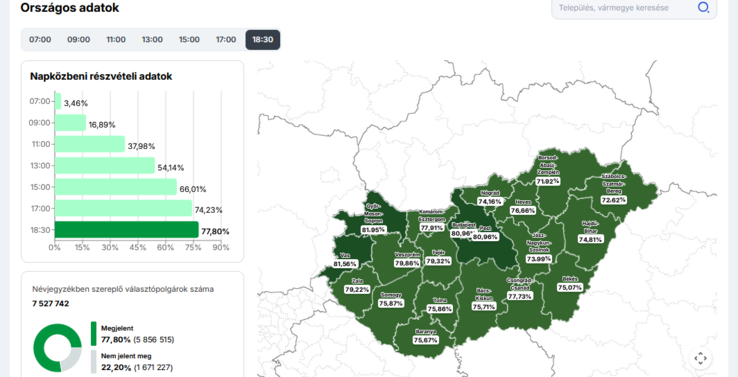Click the 17:00 bar showing 74,23%
The height and width of the screenshot is (377, 738).
[x=124, y=208]
